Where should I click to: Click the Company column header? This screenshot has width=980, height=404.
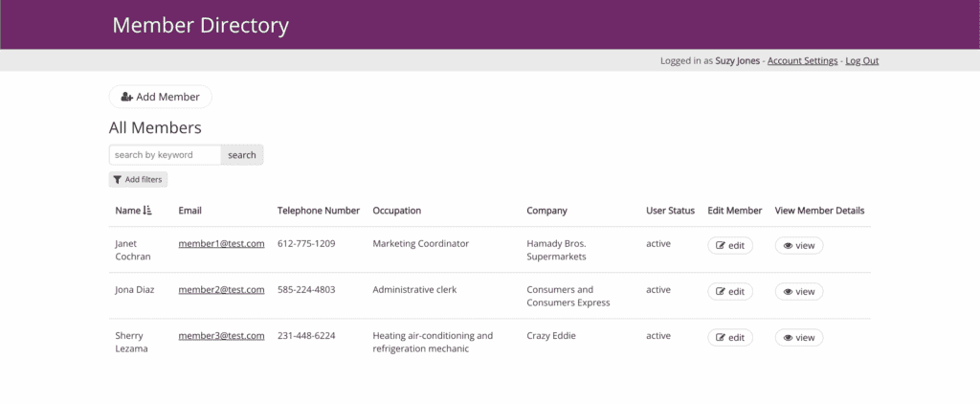pyautogui.click(x=546, y=211)
